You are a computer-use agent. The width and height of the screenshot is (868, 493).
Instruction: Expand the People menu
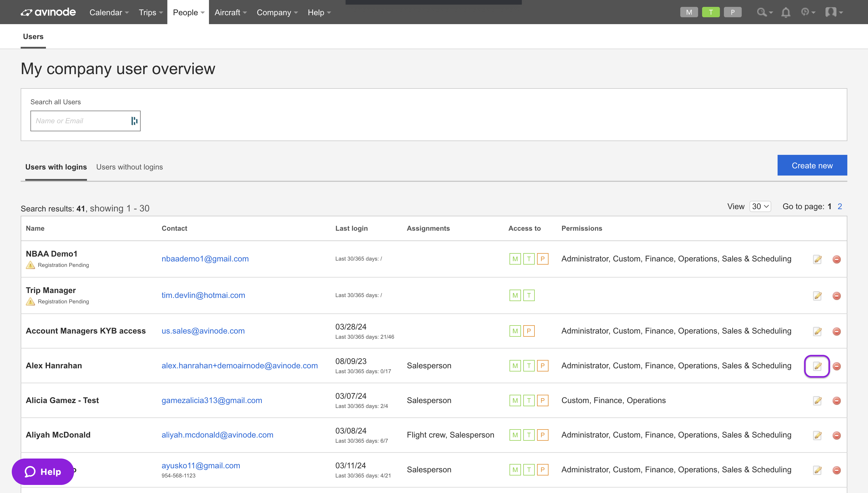pyautogui.click(x=188, y=13)
